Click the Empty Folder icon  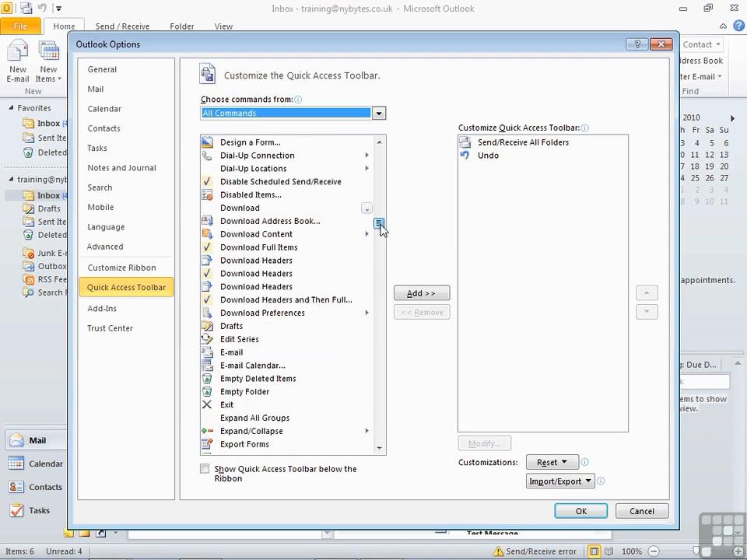point(207,391)
